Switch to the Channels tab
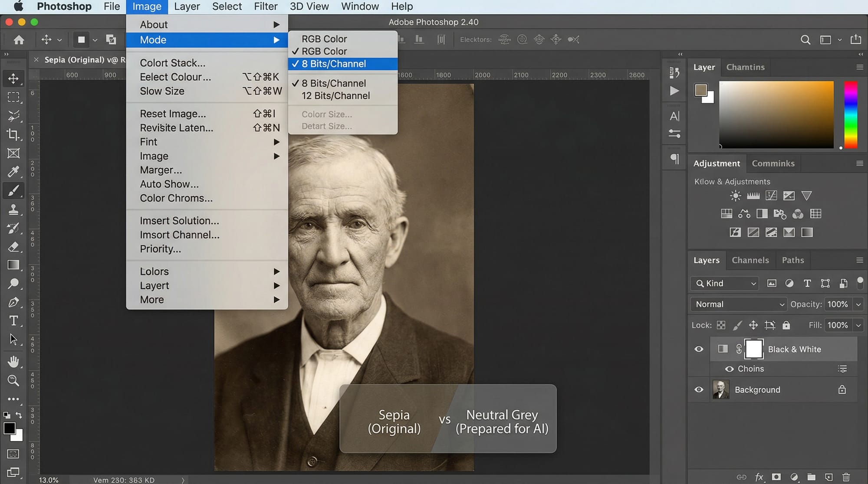868x484 pixels. coord(750,260)
